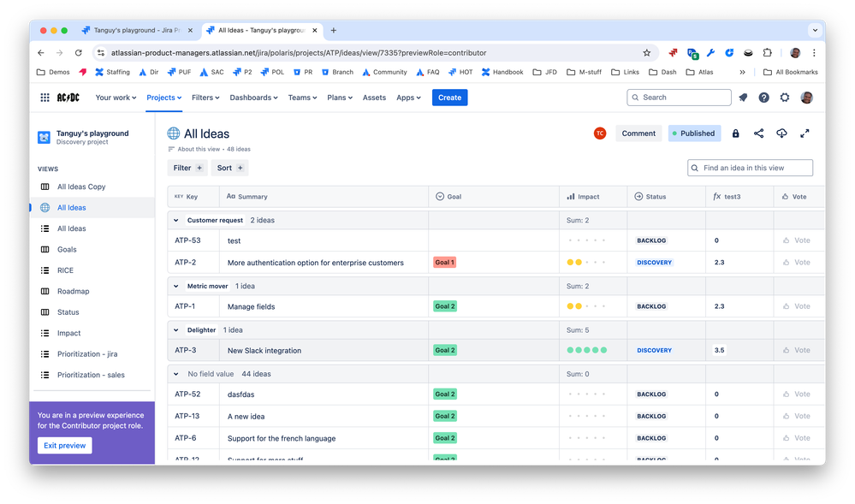Bookmark this page with the star icon
This screenshot has width=855, height=504.
click(647, 53)
